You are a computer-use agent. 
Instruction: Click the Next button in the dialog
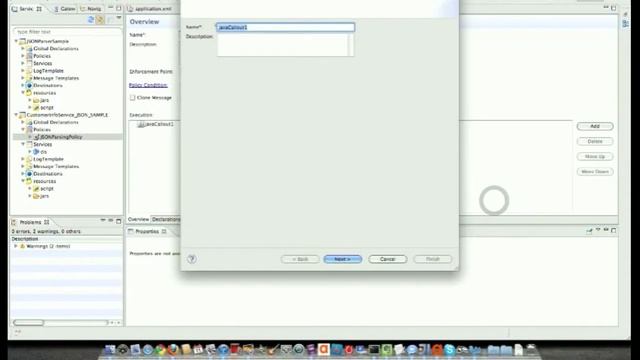click(342, 259)
